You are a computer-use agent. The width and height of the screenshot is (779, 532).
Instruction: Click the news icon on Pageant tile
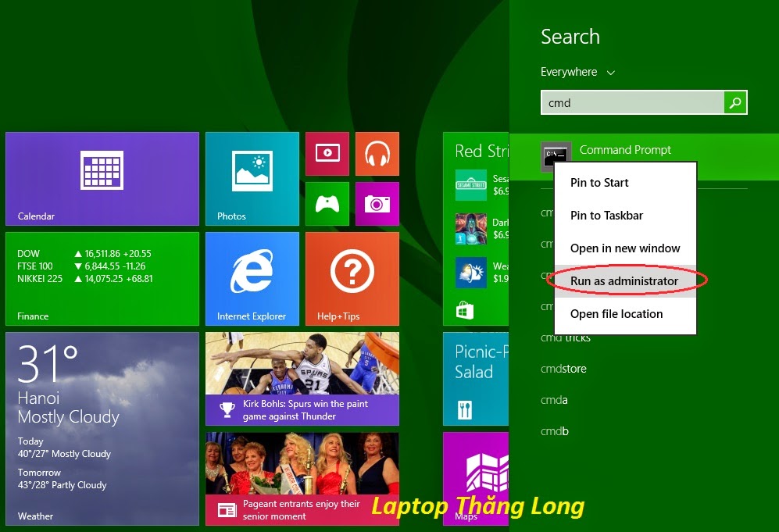[227, 510]
